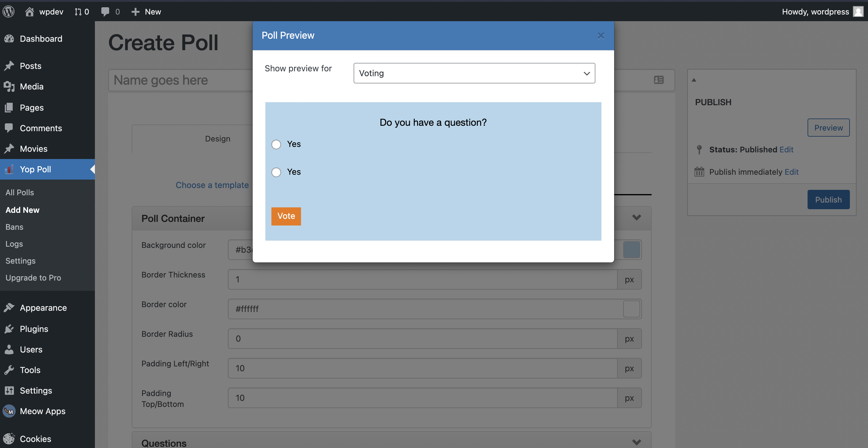Click the plus New icon
This screenshot has width=868, height=448.
click(x=135, y=11)
